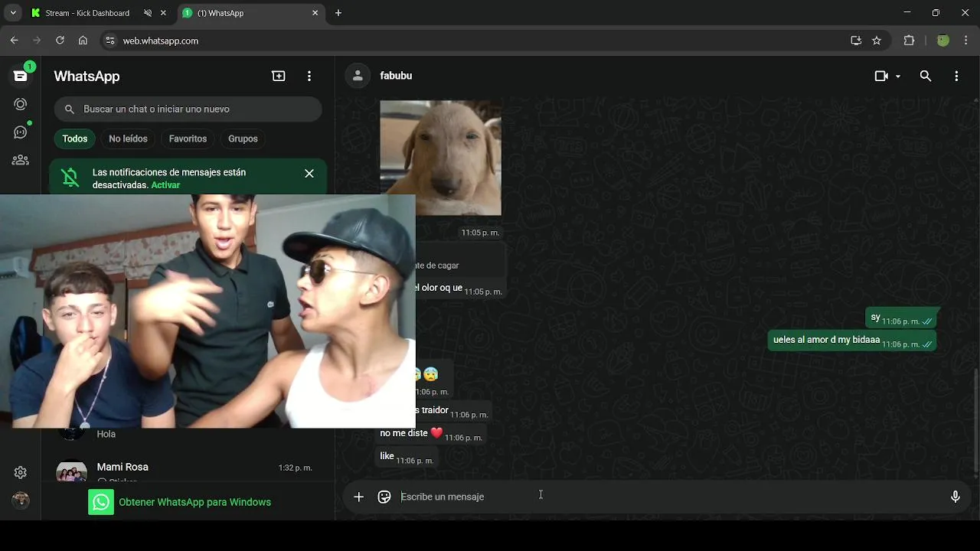Open the Status updates sidebar icon
980x551 pixels.
tap(21, 104)
